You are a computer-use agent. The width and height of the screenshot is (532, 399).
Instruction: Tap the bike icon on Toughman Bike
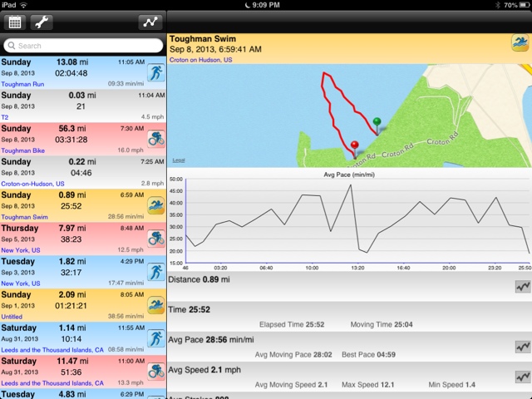point(156,139)
